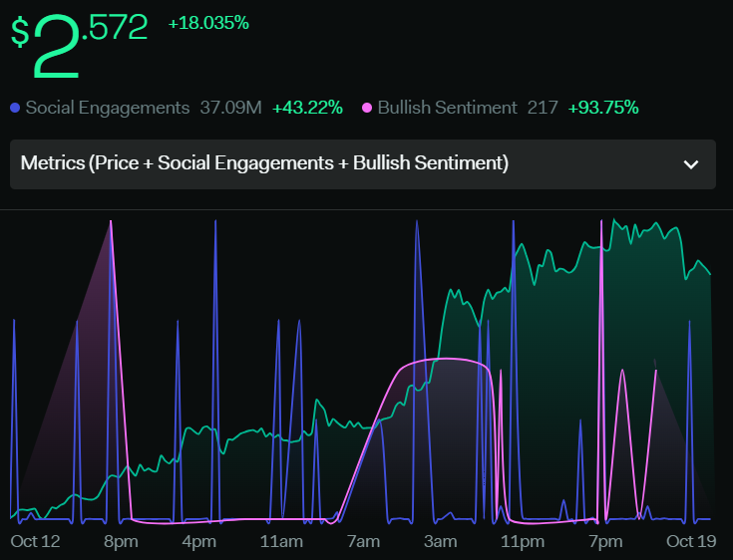Click the $2.572 price figure
Screen dimensions: 733x560
coord(79,45)
